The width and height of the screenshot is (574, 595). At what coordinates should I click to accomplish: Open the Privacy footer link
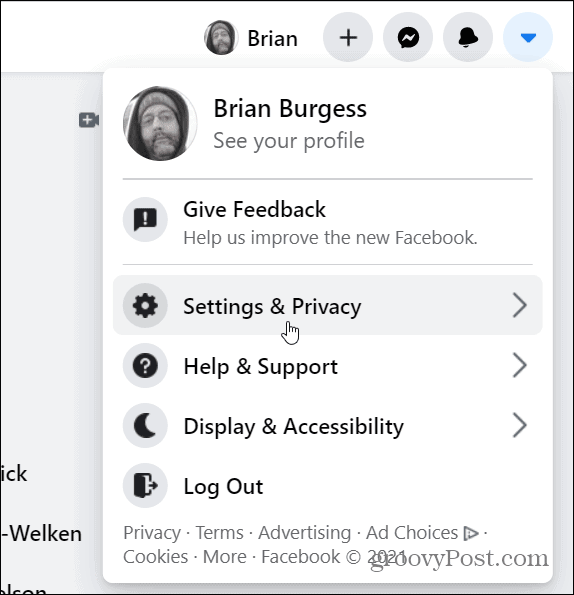(152, 532)
